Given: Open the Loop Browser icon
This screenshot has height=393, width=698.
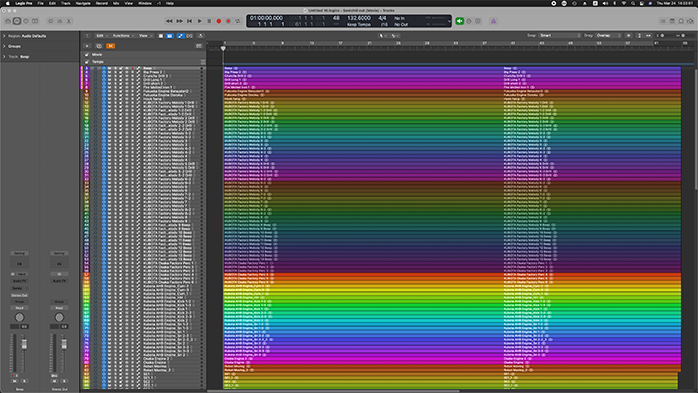Looking at the screenshot, I should point(681,21).
